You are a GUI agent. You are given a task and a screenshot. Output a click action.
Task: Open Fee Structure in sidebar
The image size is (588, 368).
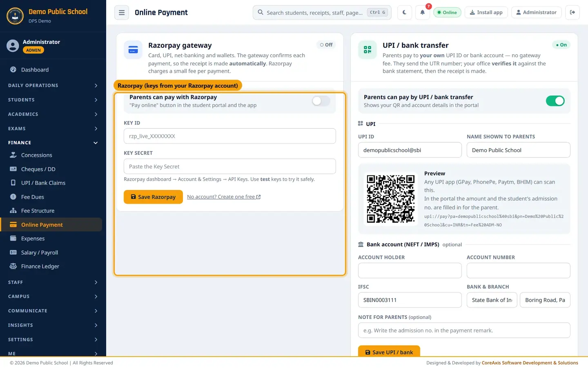51,211
